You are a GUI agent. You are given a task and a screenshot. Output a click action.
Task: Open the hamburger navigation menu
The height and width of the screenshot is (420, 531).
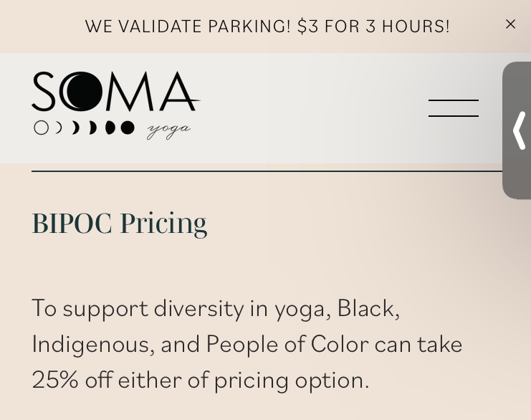click(x=453, y=108)
